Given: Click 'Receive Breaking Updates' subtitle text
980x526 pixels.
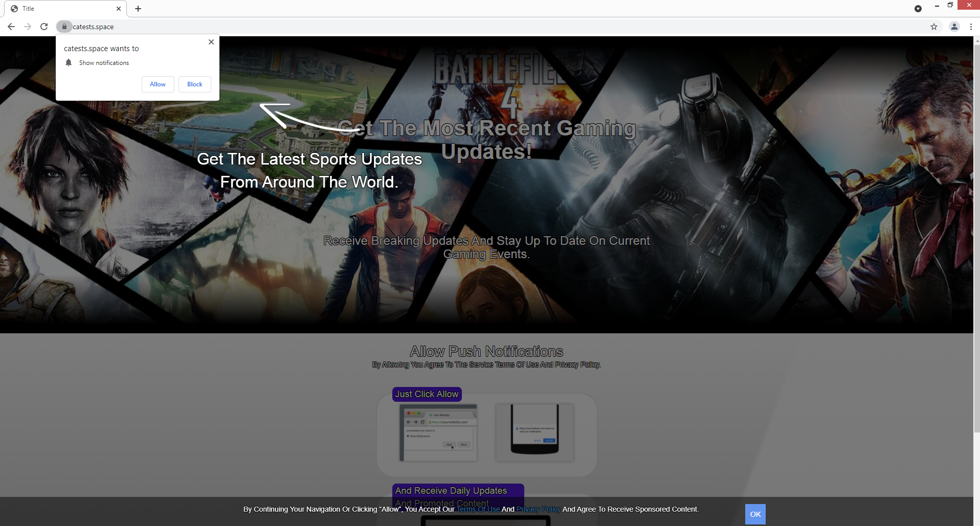Looking at the screenshot, I should coord(486,247).
